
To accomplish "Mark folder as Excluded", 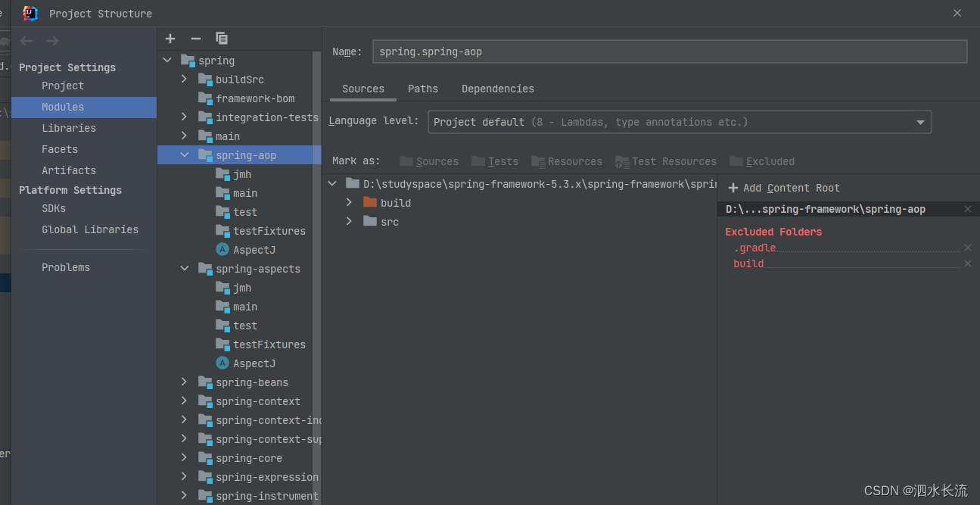I will [x=762, y=161].
